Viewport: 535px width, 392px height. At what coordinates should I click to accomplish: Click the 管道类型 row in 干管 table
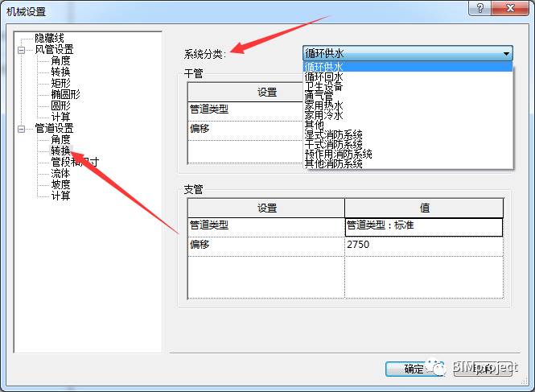(x=245, y=111)
